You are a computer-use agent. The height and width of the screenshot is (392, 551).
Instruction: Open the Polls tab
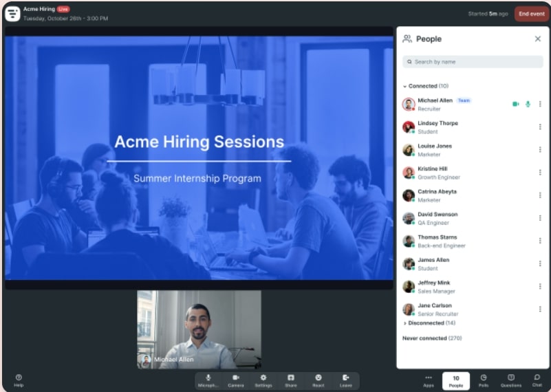[x=484, y=381]
